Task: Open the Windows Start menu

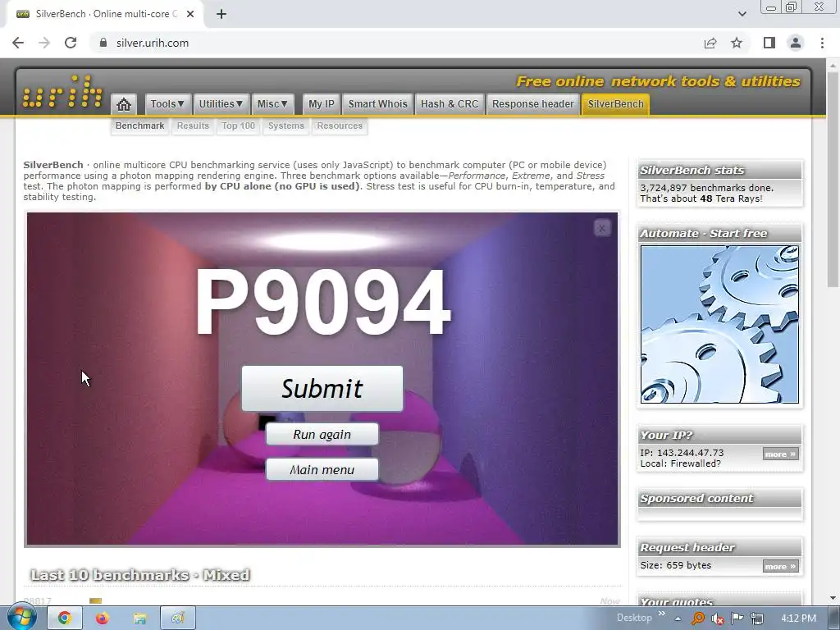Action: (x=22, y=618)
